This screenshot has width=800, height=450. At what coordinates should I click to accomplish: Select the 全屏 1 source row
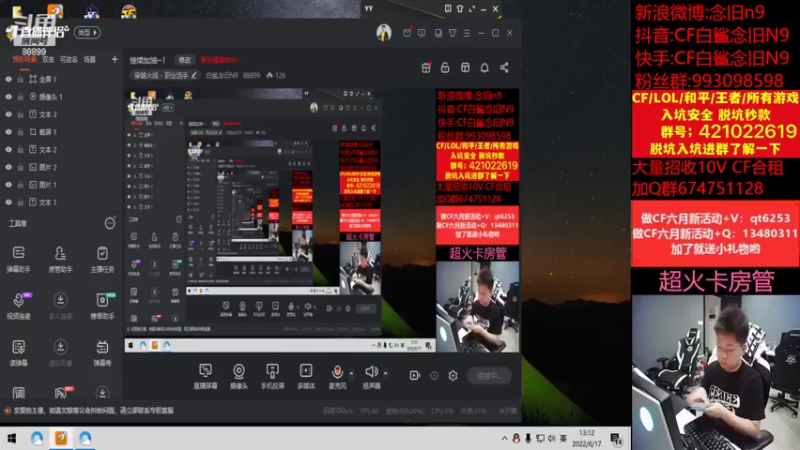pyautogui.click(x=61, y=80)
